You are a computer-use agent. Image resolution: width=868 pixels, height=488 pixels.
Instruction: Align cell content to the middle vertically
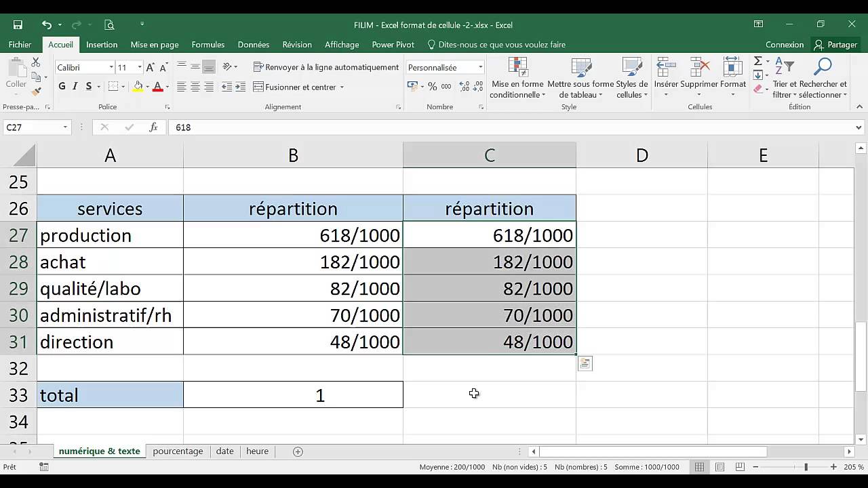point(195,66)
